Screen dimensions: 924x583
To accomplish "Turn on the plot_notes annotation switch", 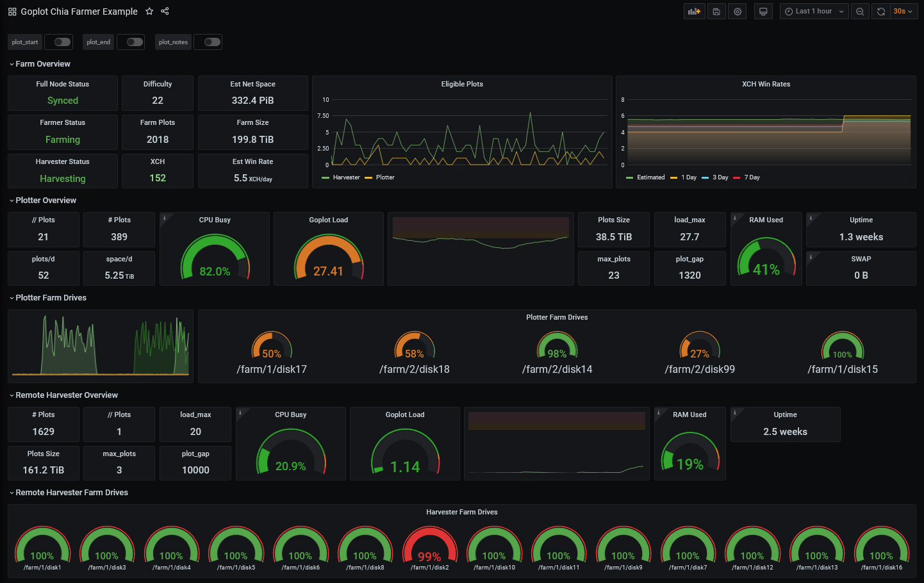I will tap(212, 42).
